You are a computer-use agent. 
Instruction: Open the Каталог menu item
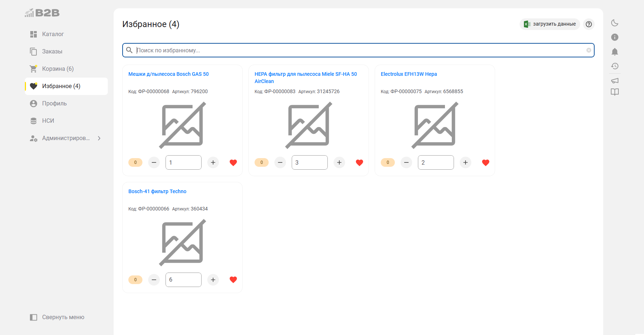click(66, 34)
